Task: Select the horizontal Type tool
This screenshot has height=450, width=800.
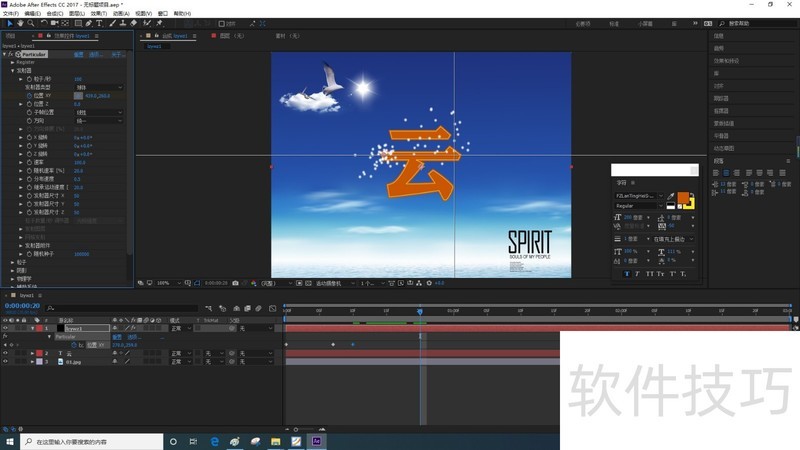Action: click(100, 22)
